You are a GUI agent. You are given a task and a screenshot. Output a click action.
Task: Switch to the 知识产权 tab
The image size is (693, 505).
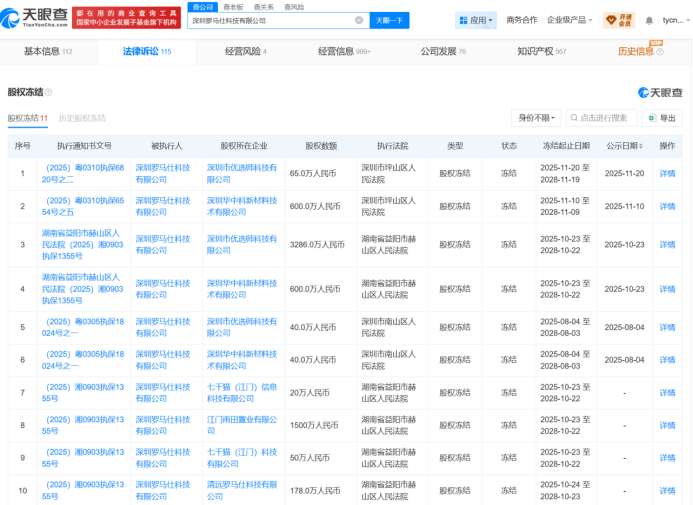coord(542,52)
